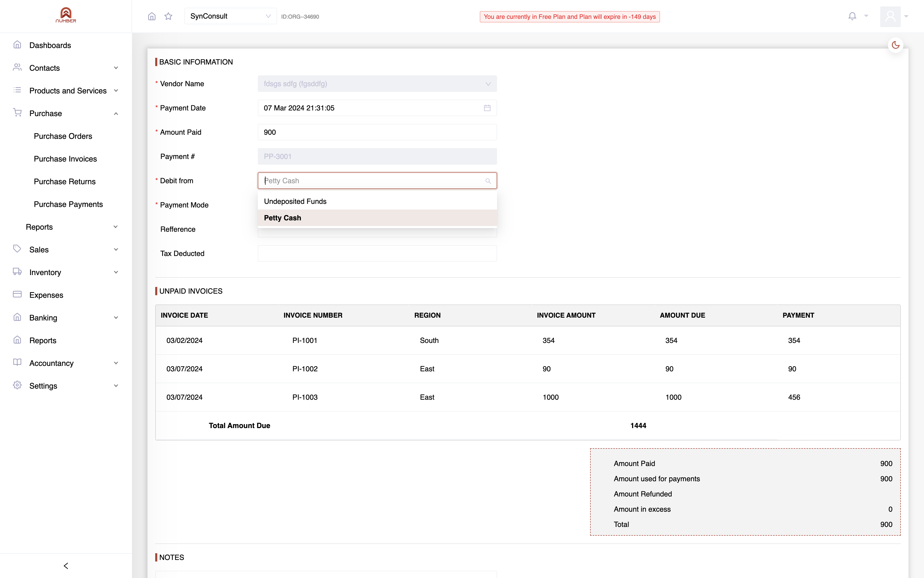Collapse the sidebar with left arrow
The height and width of the screenshot is (578, 924).
point(66,566)
